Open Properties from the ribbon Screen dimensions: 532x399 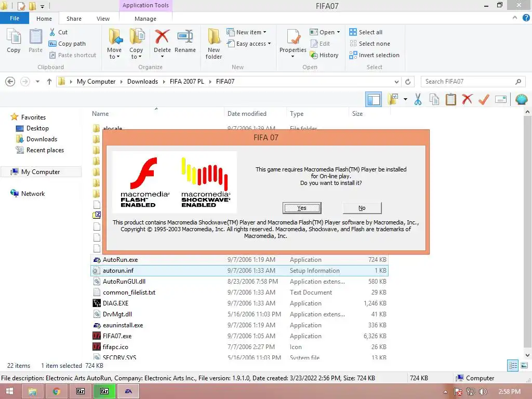(293, 43)
